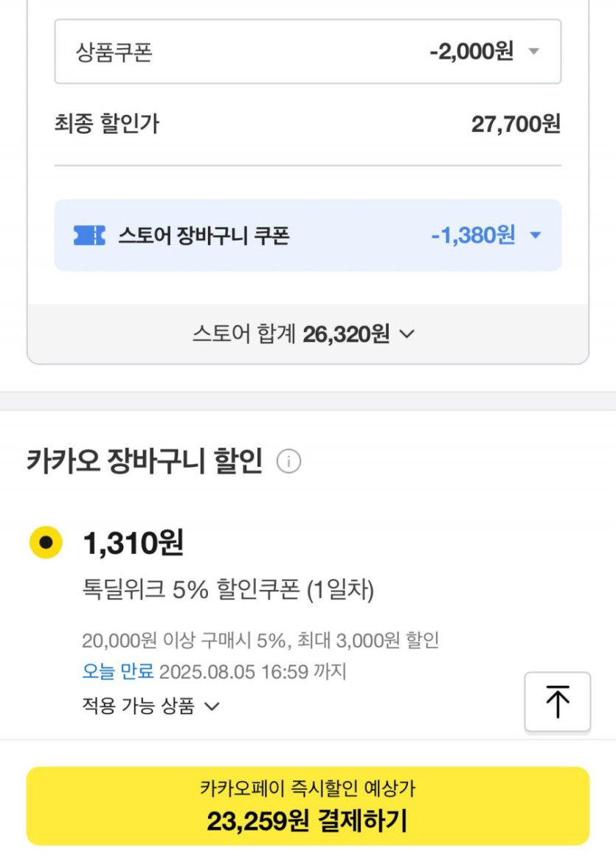
Task: Expand the 스토어 합계 chevron
Action: [406, 334]
